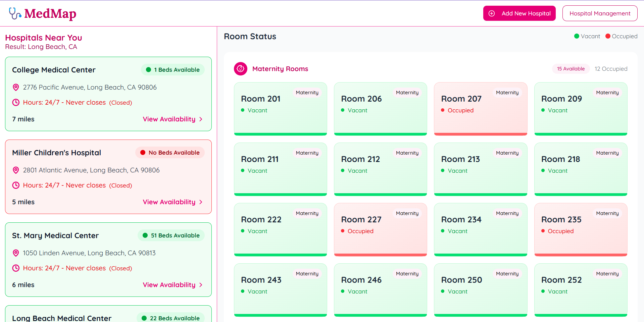
Task: Click the Maternity Rooms section title
Action: click(x=280, y=69)
